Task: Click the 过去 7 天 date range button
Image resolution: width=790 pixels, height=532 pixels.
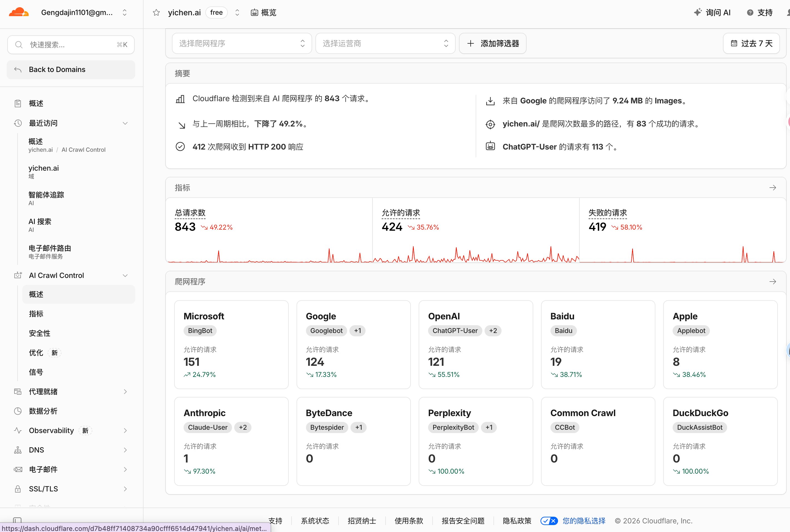Action: coord(751,43)
